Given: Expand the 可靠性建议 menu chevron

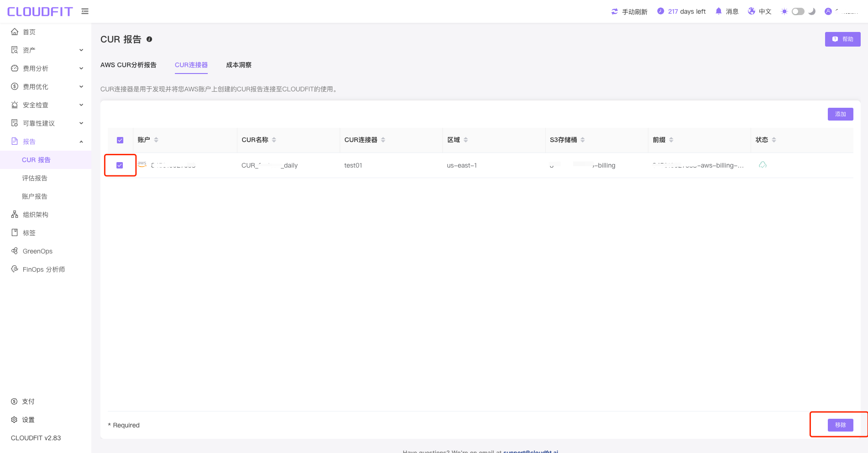Looking at the screenshot, I should (81, 123).
